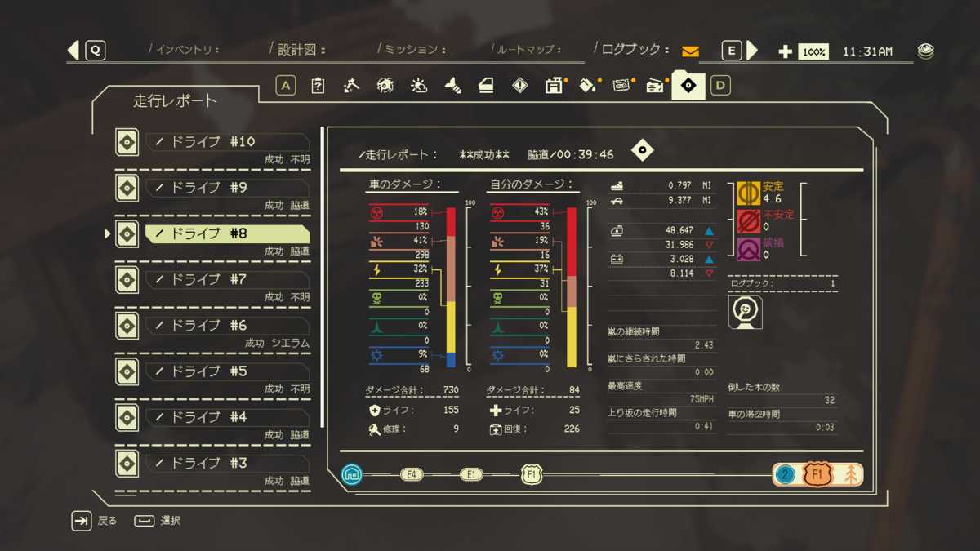Select ドライブ #3 report
The width and height of the screenshot is (980, 551).
click(x=228, y=463)
